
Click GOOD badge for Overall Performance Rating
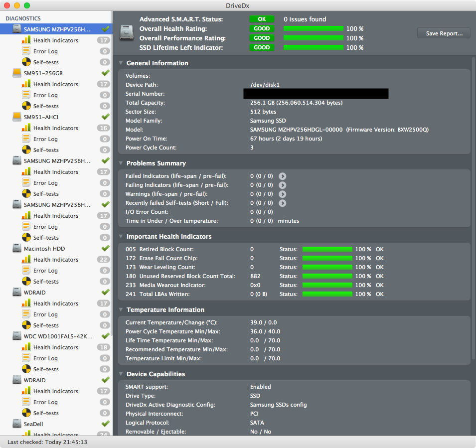pyautogui.click(x=262, y=38)
